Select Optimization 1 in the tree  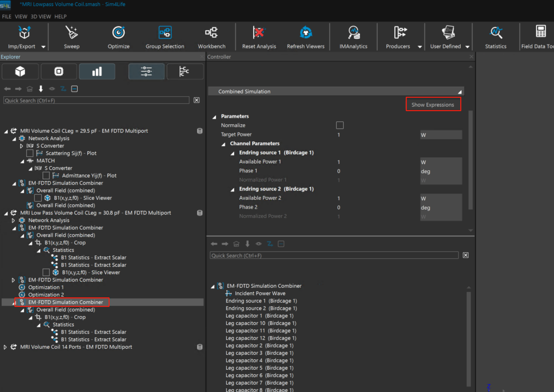pyautogui.click(x=46, y=287)
